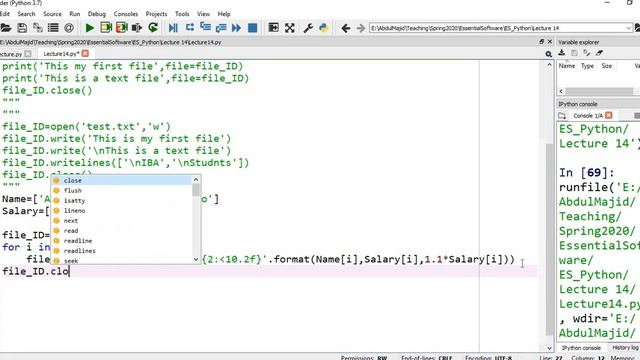Continue execution with double arrow icon
The image size is (640, 360).
click(x=236, y=28)
